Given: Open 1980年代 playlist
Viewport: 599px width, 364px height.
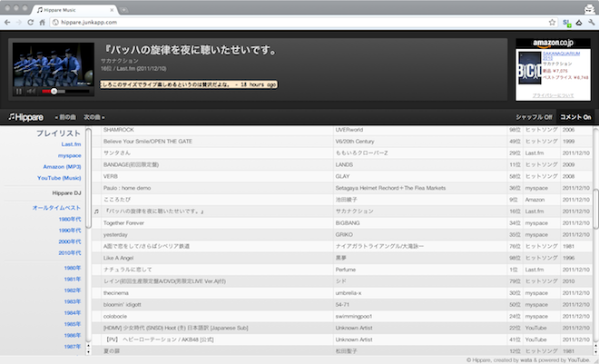Looking at the screenshot, I should 70,220.
